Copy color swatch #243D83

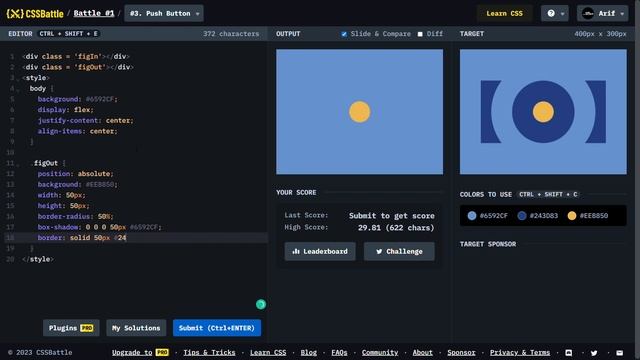point(538,216)
